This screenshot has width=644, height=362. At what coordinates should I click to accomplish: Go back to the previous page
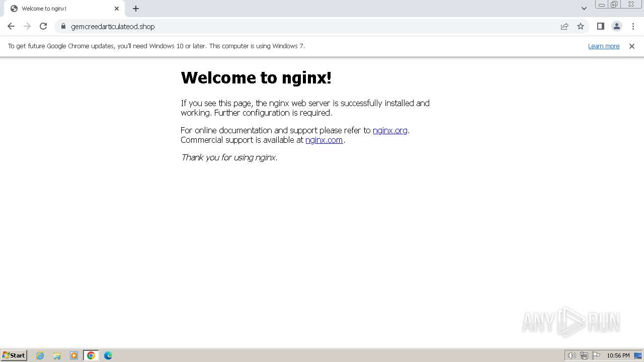[x=11, y=26]
